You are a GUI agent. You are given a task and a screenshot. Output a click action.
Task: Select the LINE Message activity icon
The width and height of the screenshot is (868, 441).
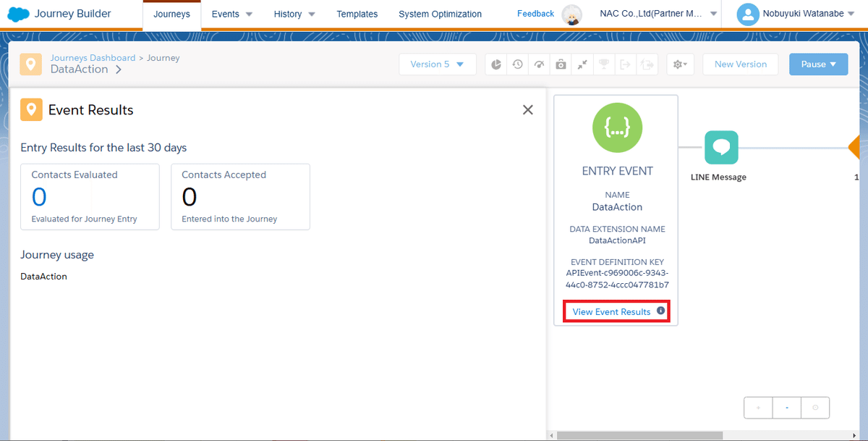click(x=721, y=148)
